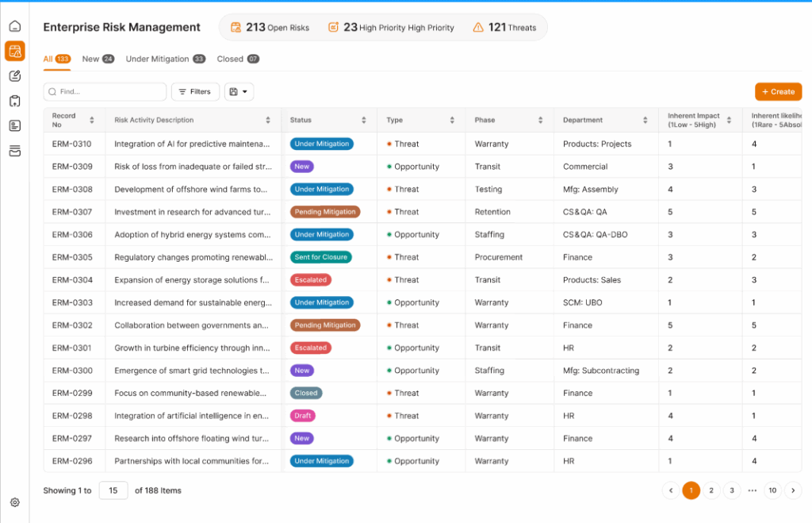Click the items-per-page box showing 15
Viewport: 812px width, 523px height.
pos(113,490)
